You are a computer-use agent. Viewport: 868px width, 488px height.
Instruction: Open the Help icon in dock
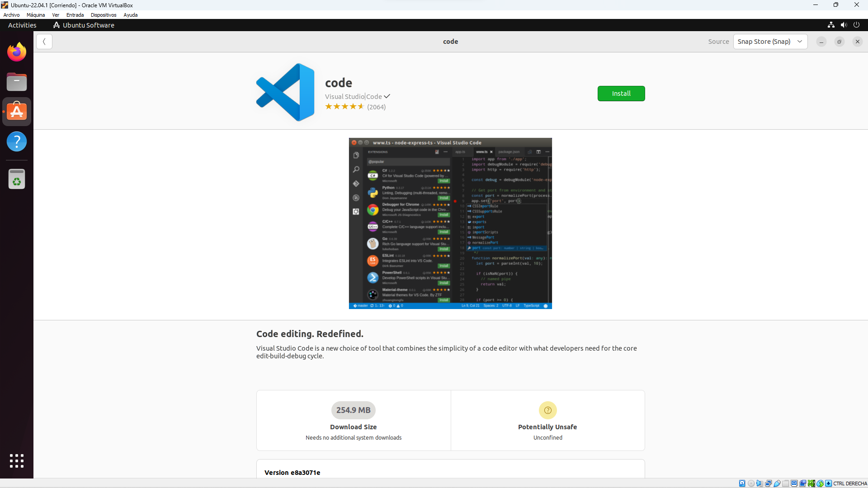17,141
